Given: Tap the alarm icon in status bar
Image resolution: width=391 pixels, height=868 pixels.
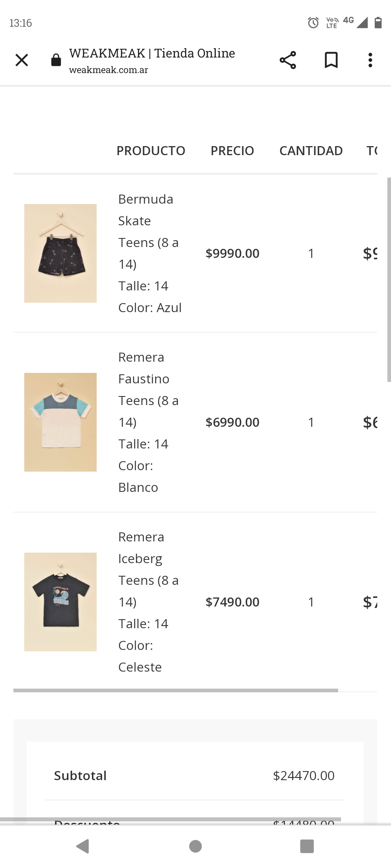Looking at the screenshot, I should pos(313,23).
